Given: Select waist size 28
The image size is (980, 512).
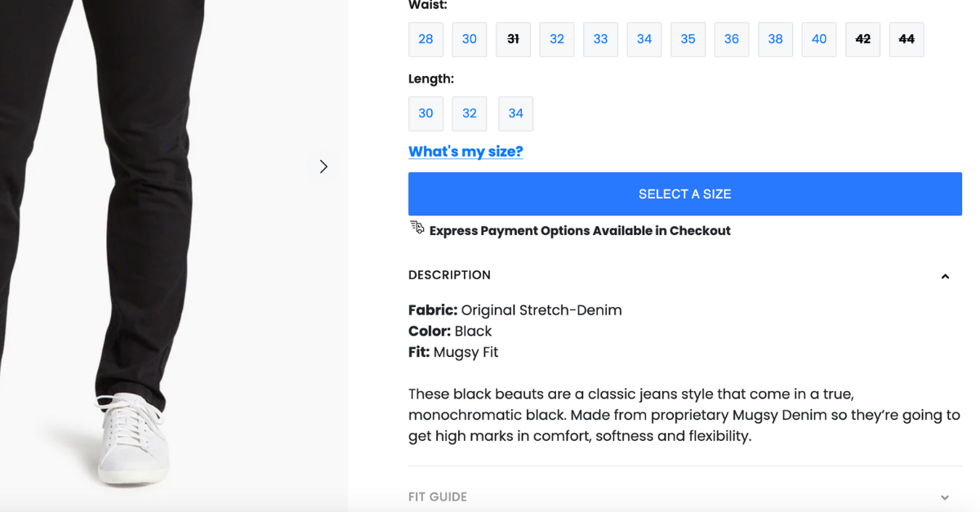Looking at the screenshot, I should tap(425, 38).
